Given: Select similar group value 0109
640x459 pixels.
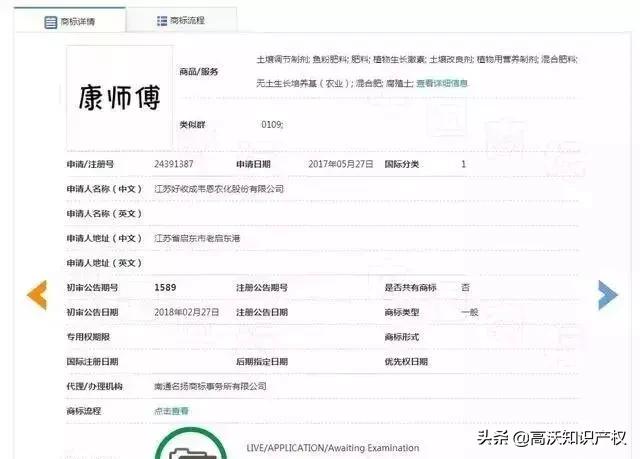Looking at the screenshot, I should pyautogui.click(x=272, y=124).
